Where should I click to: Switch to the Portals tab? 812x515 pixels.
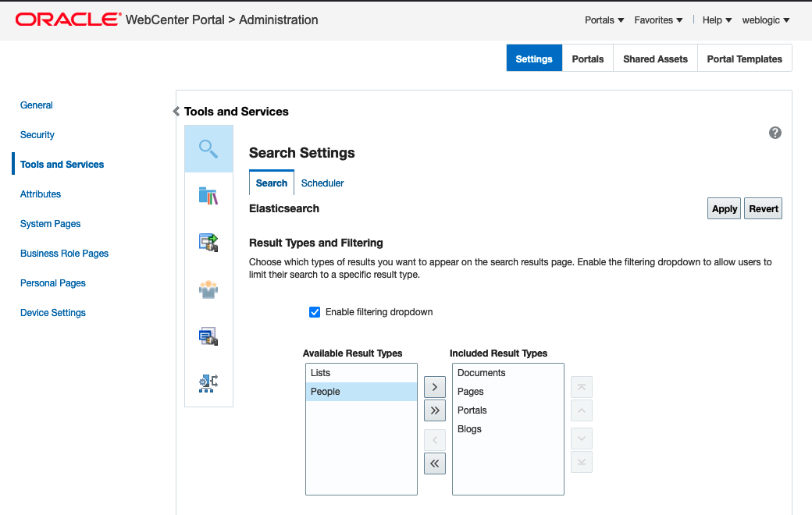pos(588,59)
